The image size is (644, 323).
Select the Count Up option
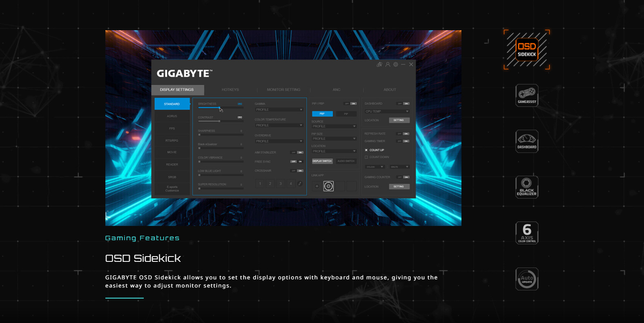tap(374, 150)
